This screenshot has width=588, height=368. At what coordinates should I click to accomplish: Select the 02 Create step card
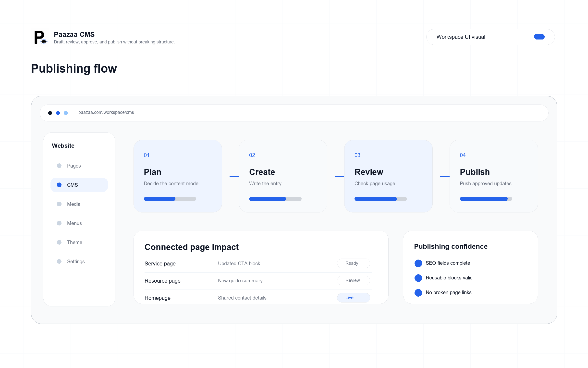(283, 176)
